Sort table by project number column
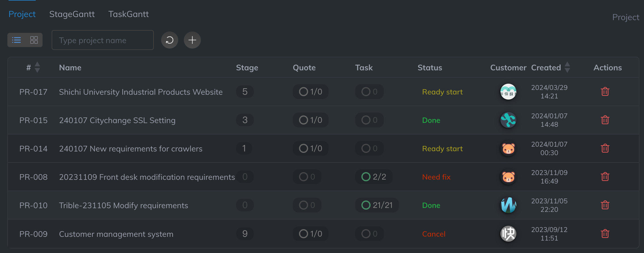 point(37,68)
